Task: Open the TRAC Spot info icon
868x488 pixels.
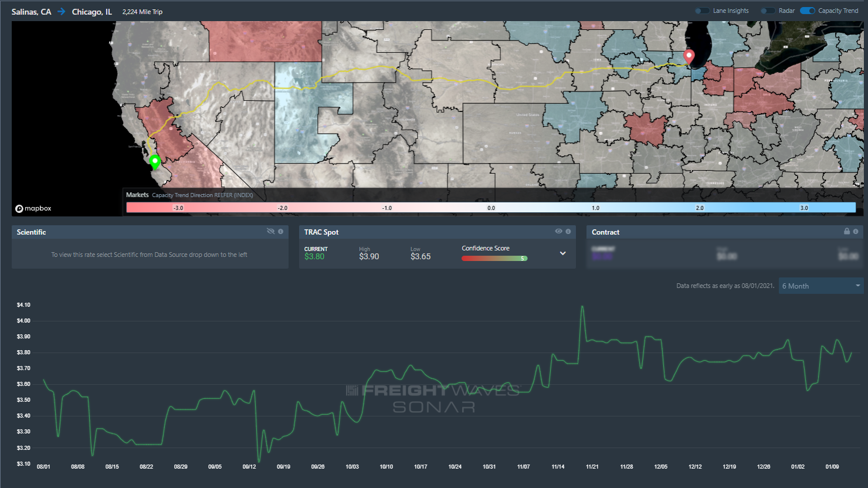Action: point(568,232)
